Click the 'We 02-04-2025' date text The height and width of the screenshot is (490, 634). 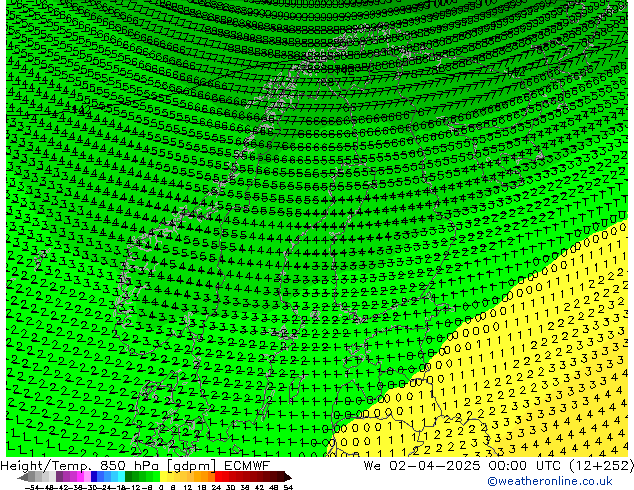423,466
